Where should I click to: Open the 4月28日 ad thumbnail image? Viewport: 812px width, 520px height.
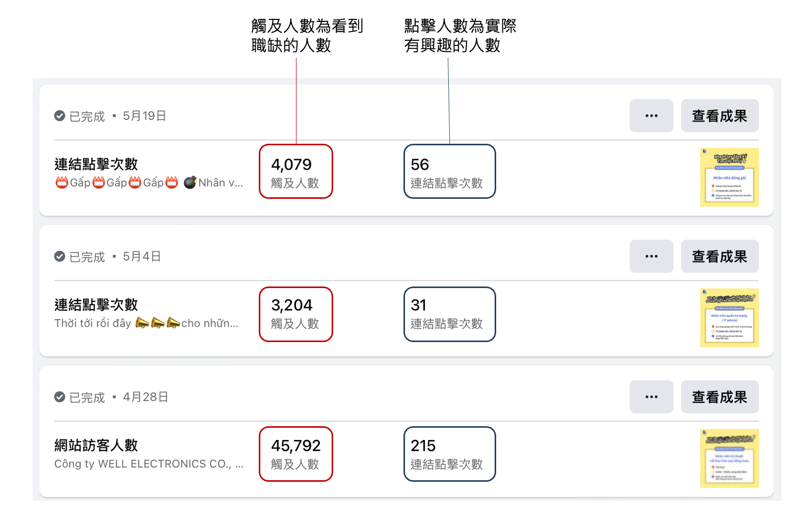[729, 458]
